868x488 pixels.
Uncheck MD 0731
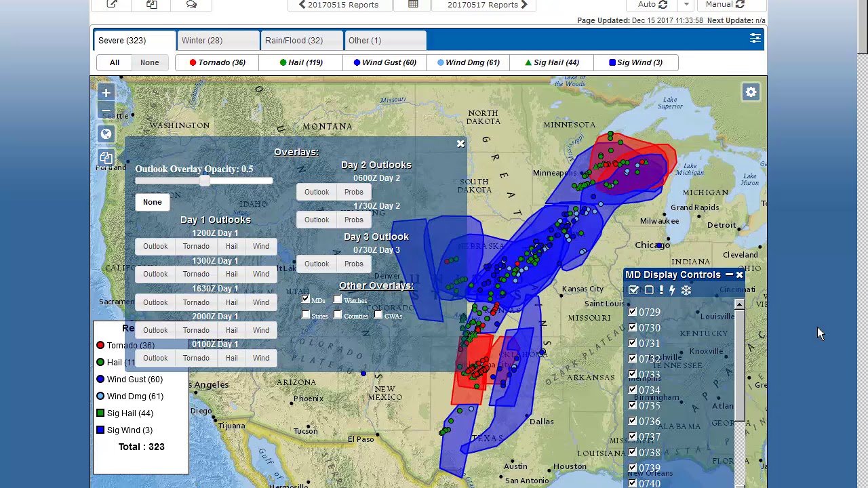[x=633, y=343]
